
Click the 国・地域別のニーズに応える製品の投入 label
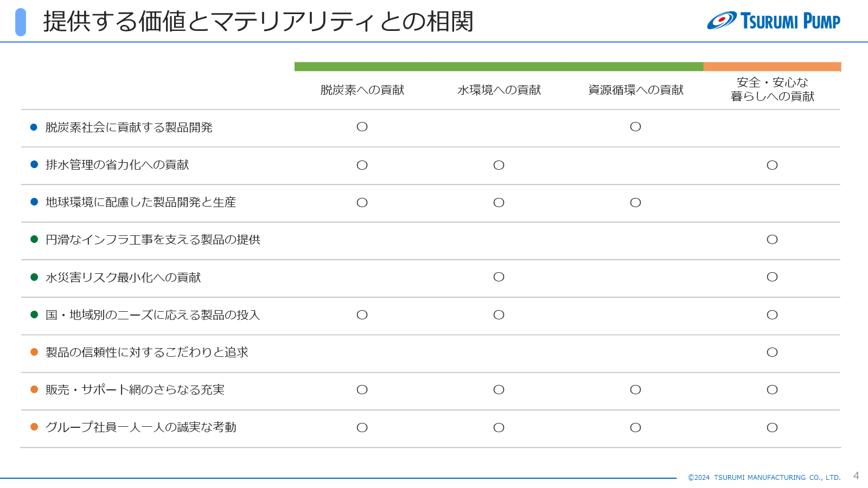(x=153, y=315)
